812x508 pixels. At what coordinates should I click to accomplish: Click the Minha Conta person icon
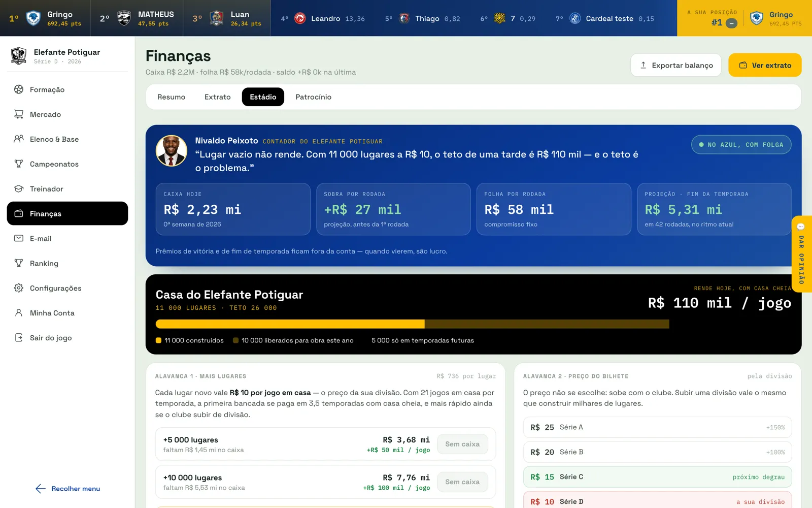[x=19, y=313]
